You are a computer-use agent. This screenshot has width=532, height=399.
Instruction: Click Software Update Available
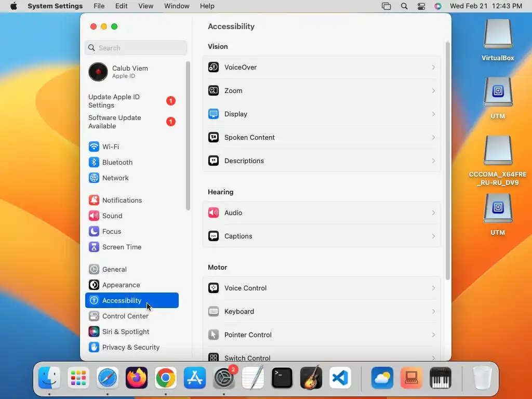(131, 122)
